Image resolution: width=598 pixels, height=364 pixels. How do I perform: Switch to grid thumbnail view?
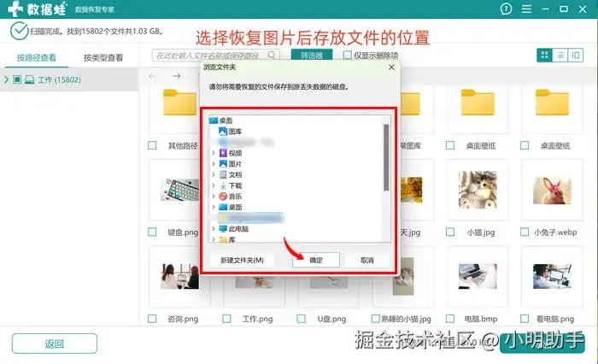(x=545, y=56)
